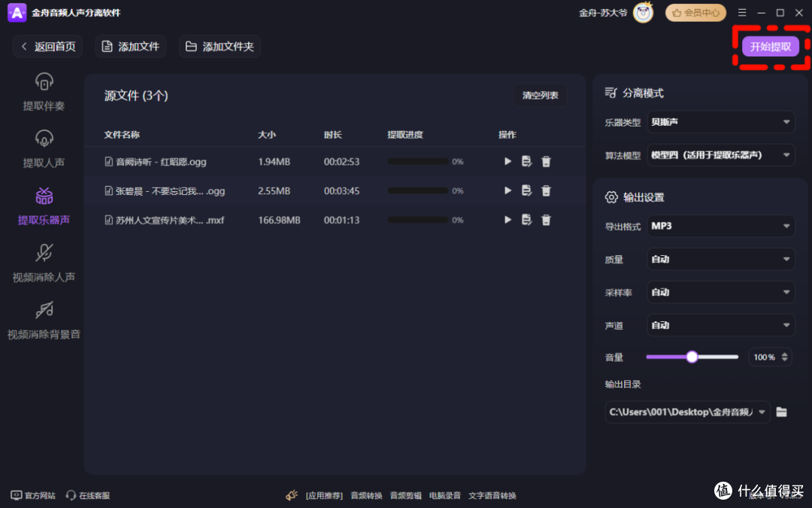Screen dimensions: 812x508
Task: Clear the list with 清空列表
Action: [x=540, y=96]
